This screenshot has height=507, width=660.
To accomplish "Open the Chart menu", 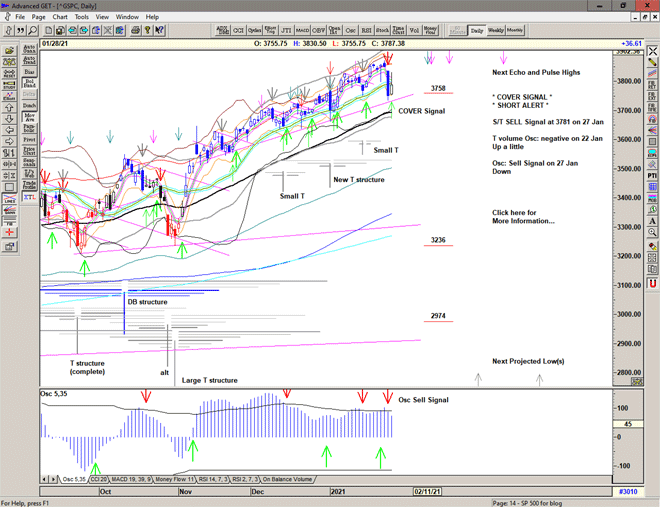I will (60, 17).
